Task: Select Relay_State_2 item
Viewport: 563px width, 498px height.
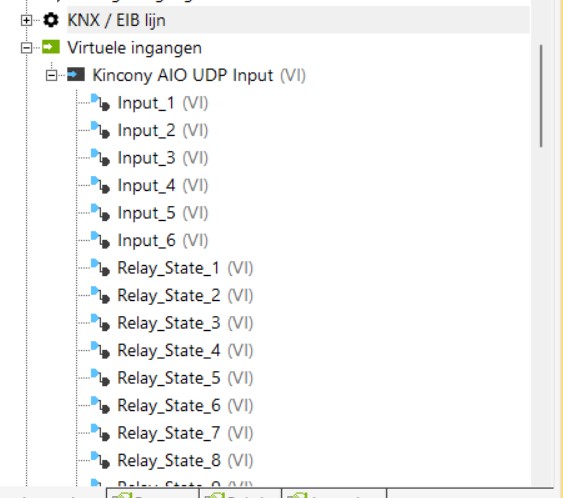Action: (185, 295)
